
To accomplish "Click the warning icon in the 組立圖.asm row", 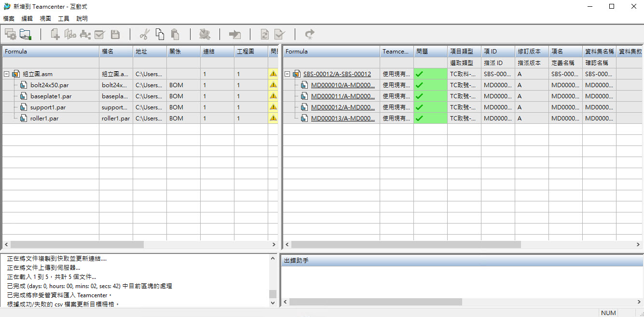I will tap(273, 74).
